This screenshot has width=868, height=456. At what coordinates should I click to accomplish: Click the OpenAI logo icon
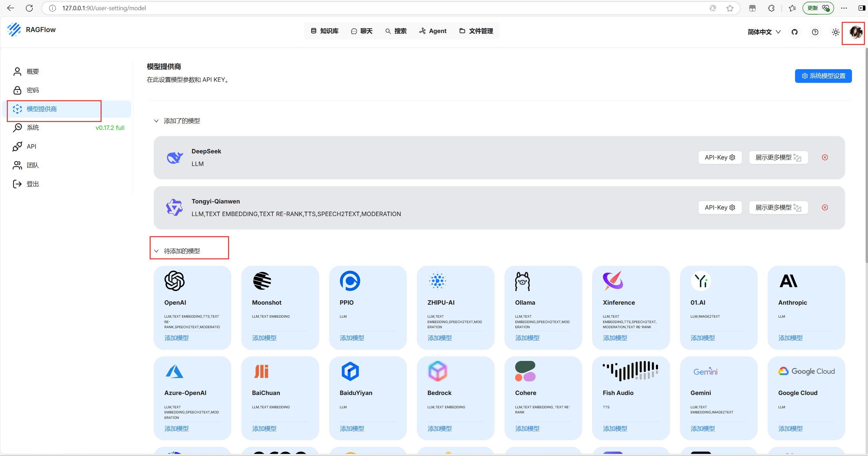point(175,281)
